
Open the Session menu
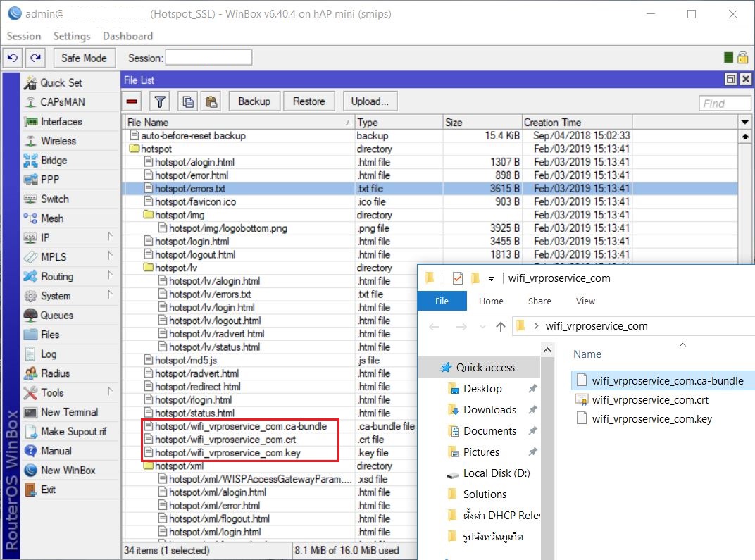[24, 36]
